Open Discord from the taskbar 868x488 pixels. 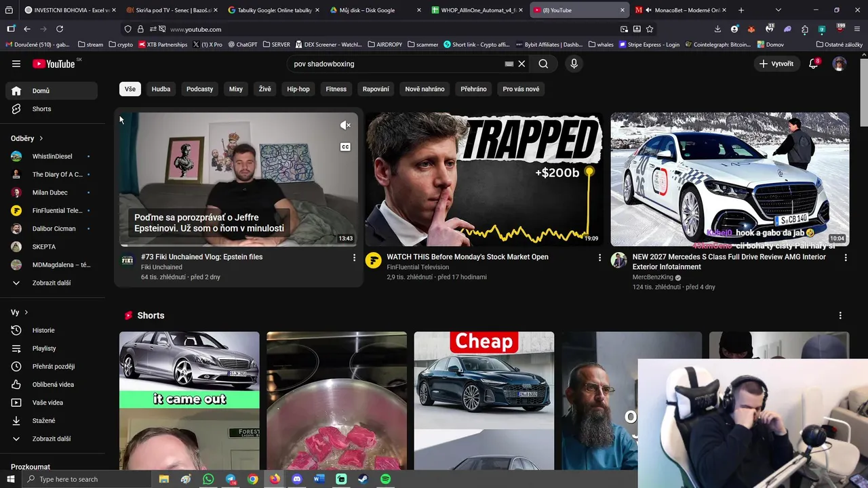(x=296, y=479)
